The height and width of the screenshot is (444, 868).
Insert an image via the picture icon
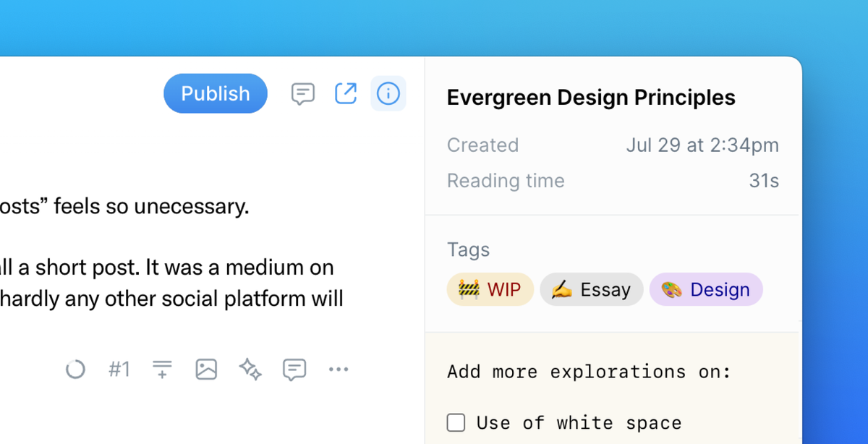click(206, 370)
